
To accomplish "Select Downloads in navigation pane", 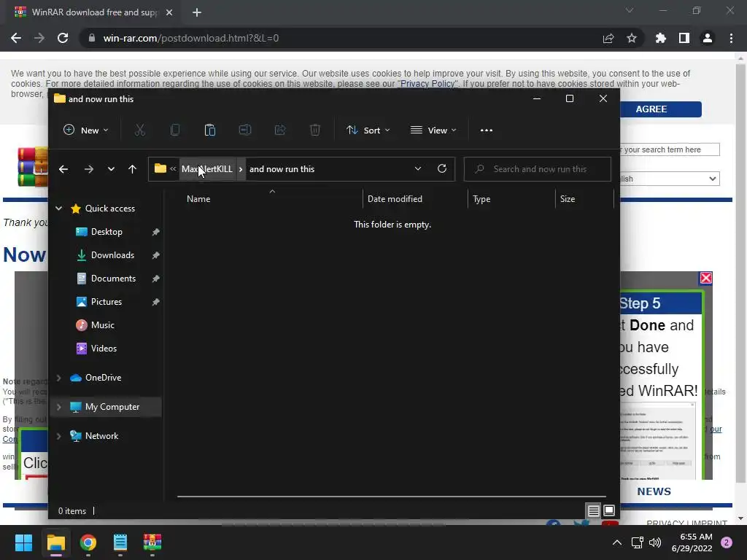I will tap(112, 255).
